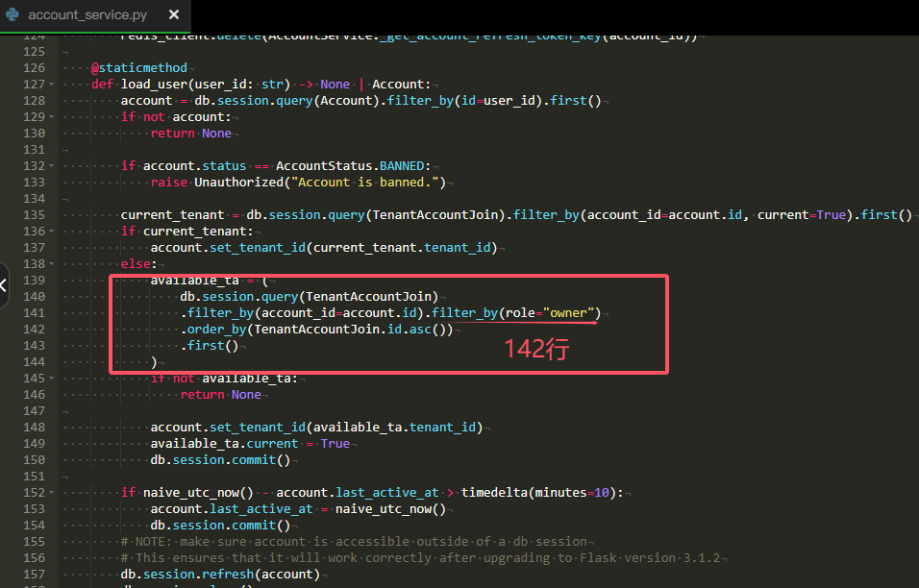Click on 'timedelta' in line 152
Image resolution: width=919 pixels, height=588 pixels.
496,493
